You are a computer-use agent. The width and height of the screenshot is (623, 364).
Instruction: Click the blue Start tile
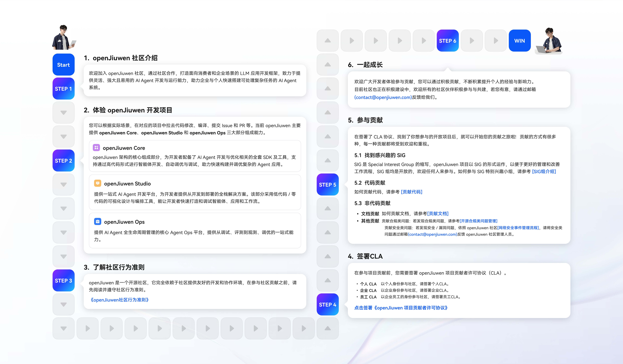click(64, 65)
